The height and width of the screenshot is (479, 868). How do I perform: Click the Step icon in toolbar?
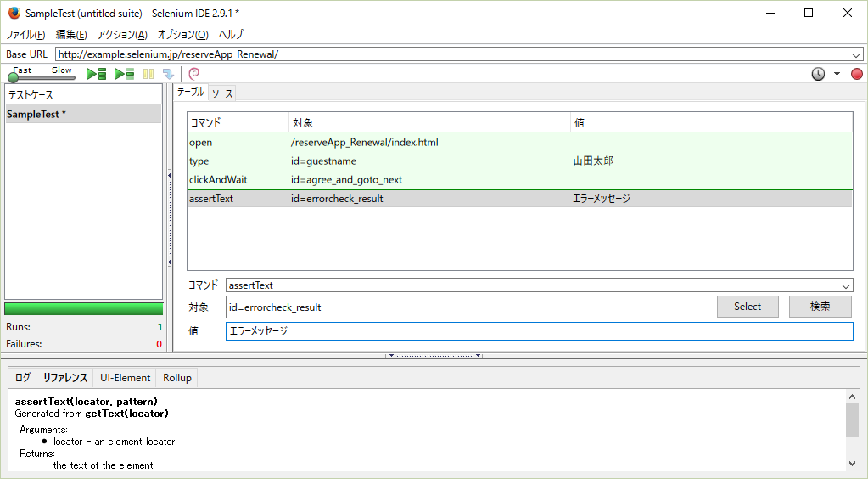coord(168,74)
